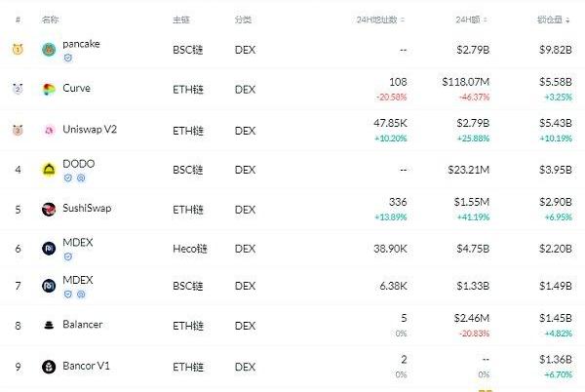
Task: Click the Uniswap V2 unicorn icon
Action: coord(49,129)
